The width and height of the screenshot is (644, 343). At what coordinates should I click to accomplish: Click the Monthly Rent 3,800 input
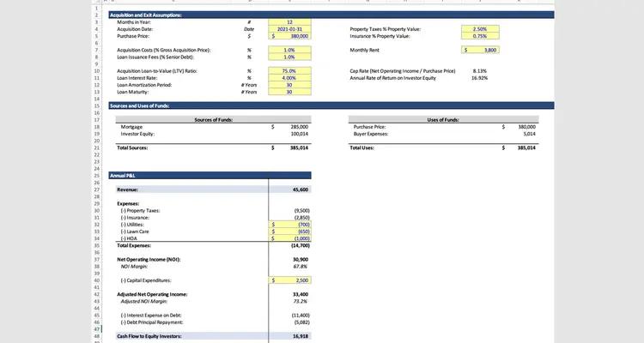click(480, 50)
